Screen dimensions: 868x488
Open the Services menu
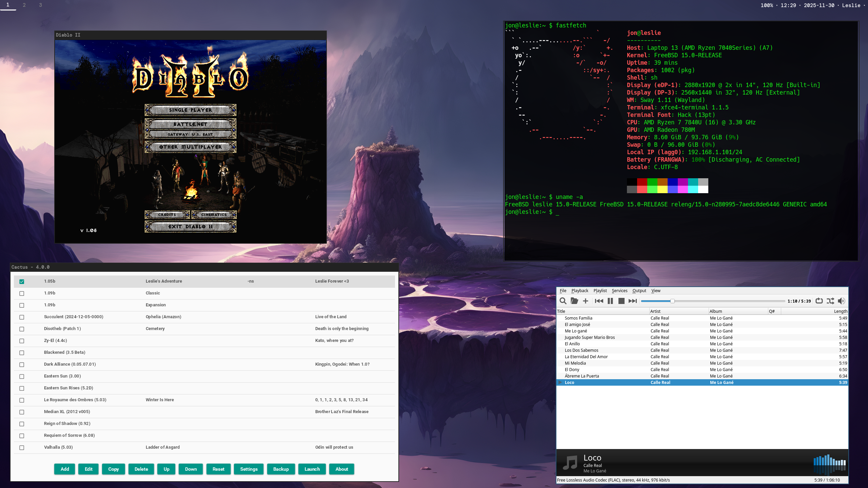pos(619,291)
